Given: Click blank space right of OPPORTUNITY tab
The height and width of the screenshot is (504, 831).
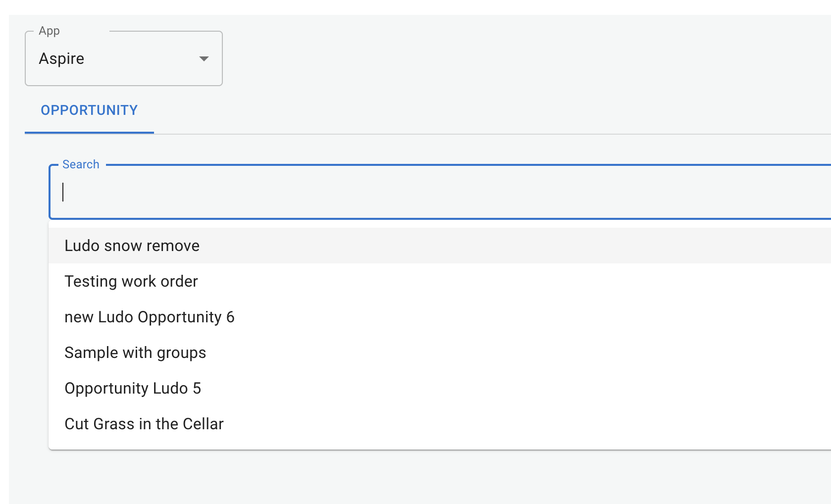Looking at the screenshot, I should [x=446, y=110].
